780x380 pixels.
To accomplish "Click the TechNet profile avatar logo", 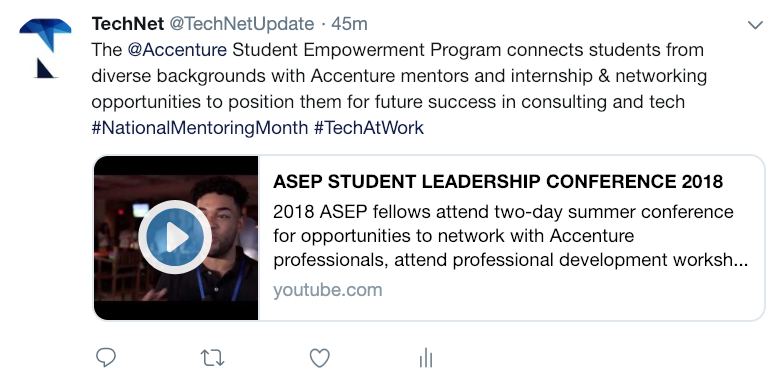I will pos(45,48).
